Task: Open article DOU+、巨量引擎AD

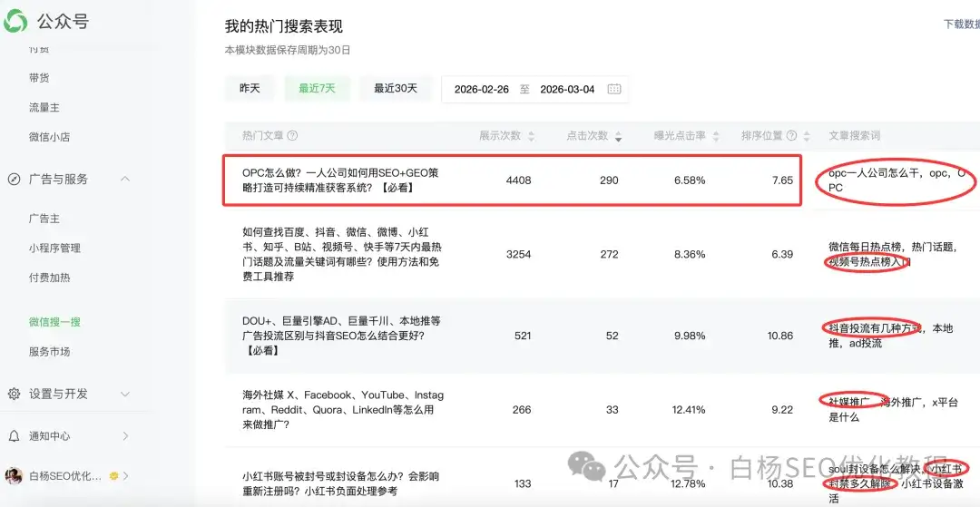Action: 341,336
